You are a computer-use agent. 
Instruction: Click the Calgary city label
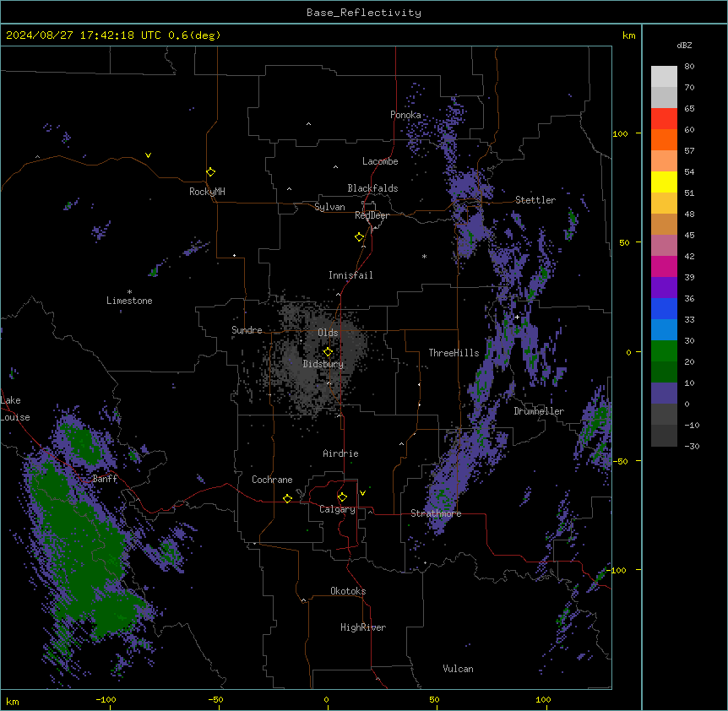pos(337,509)
